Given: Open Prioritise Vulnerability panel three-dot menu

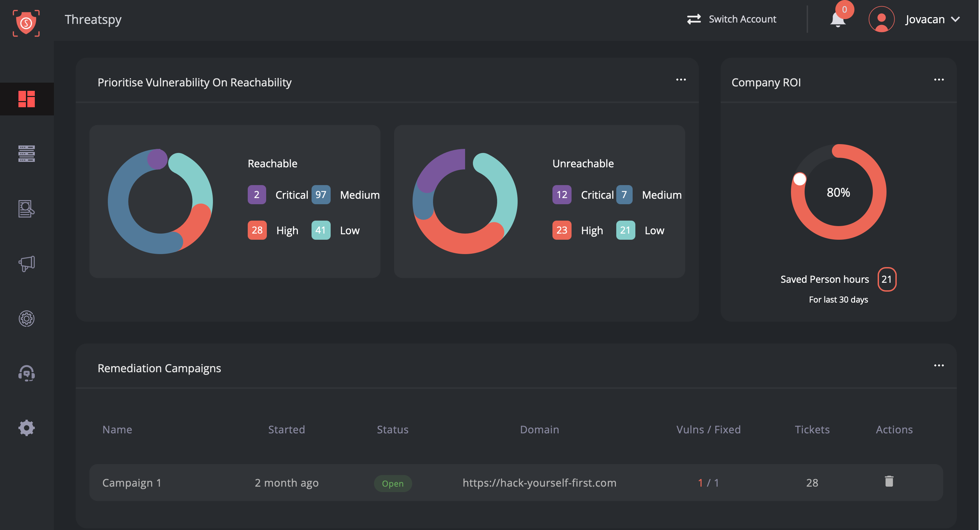Looking at the screenshot, I should 681,80.
